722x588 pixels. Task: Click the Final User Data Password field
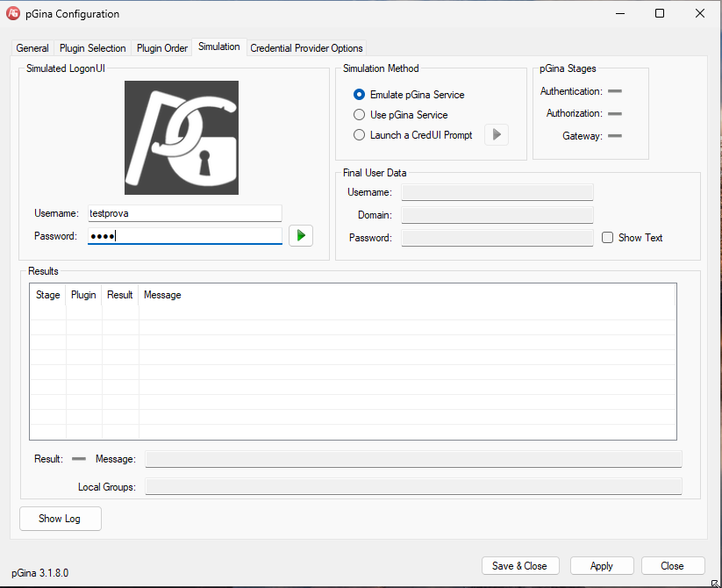click(x=497, y=238)
